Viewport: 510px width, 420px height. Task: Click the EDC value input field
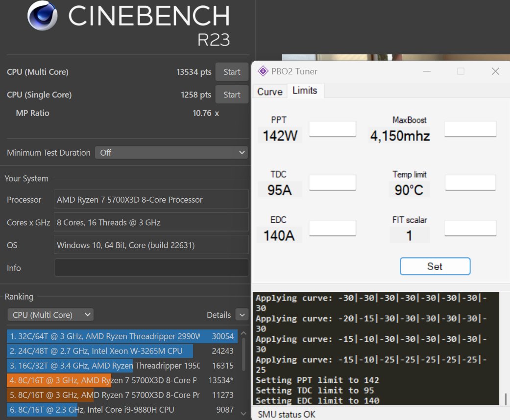333,228
